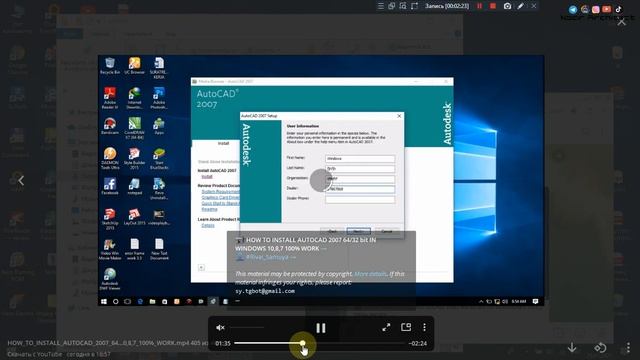Open the viewer's bottom-right three-dot menu
640x360 pixels.
628,348
